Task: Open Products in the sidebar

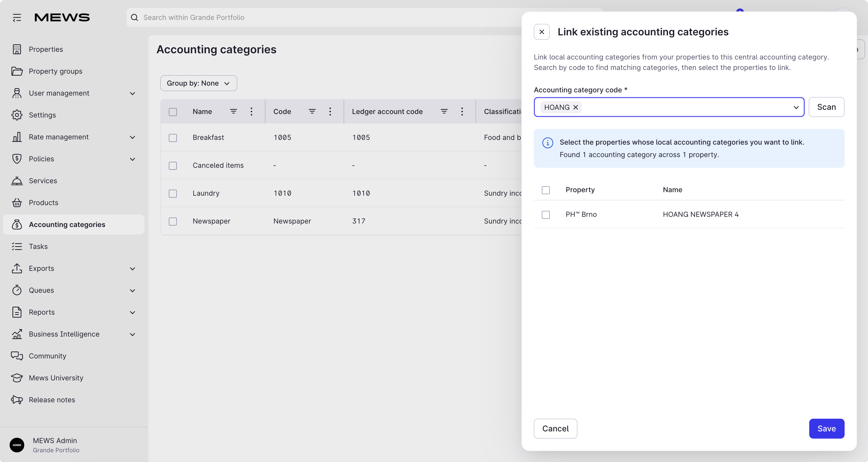Action: 73,202
